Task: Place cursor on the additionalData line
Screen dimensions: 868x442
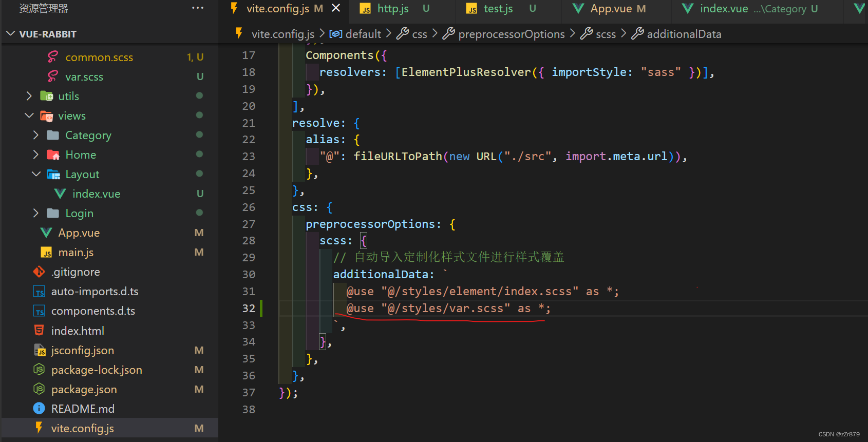Action: pos(390,274)
